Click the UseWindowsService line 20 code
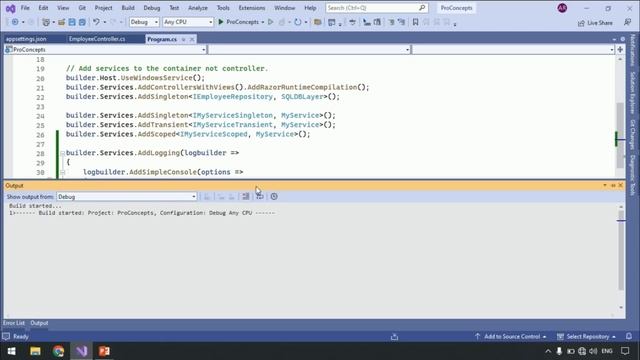The image size is (640, 360). point(136,78)
